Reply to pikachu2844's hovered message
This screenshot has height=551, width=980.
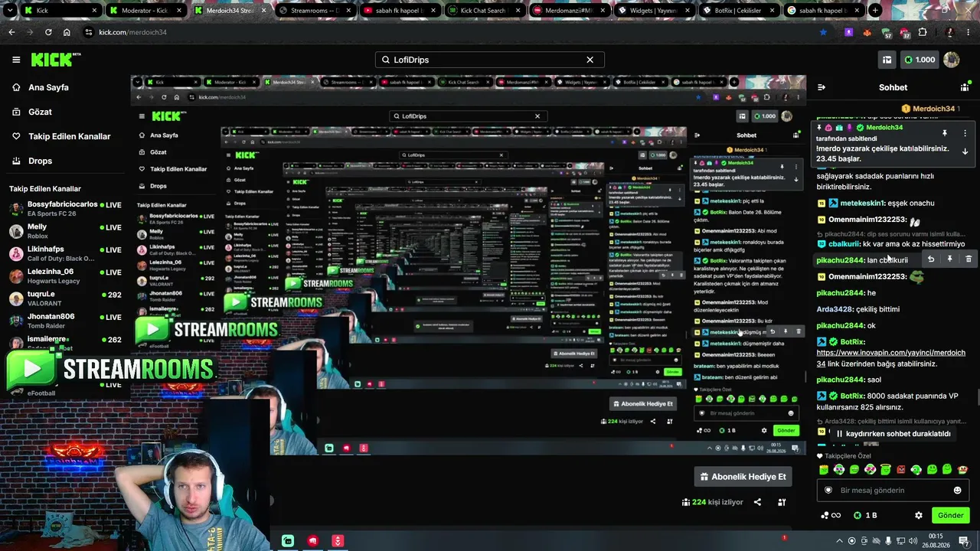click(x=931, y=259)
